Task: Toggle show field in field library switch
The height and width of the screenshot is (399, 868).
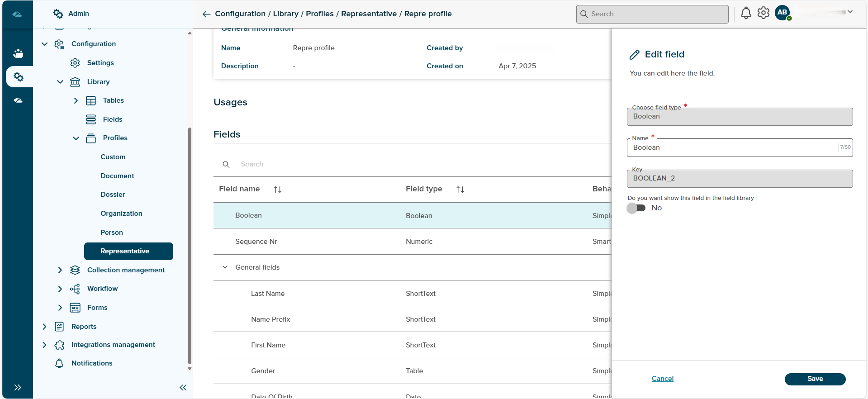Action: point(636,208)
